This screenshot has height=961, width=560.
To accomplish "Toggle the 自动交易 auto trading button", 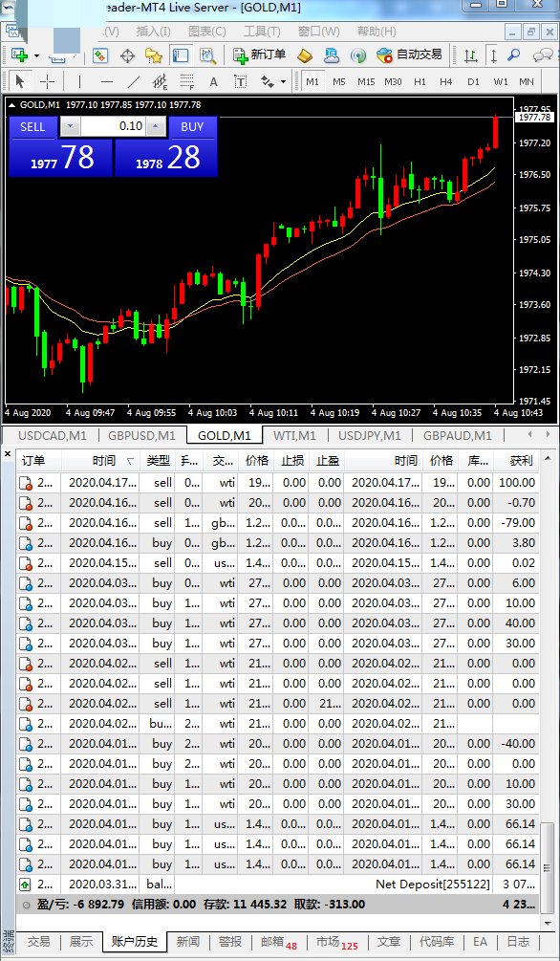I will click(x=409, y=55).
